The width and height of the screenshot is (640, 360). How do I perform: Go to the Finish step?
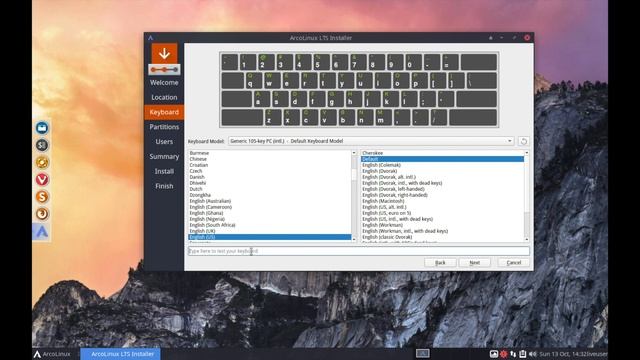click(x=164, y=186)
